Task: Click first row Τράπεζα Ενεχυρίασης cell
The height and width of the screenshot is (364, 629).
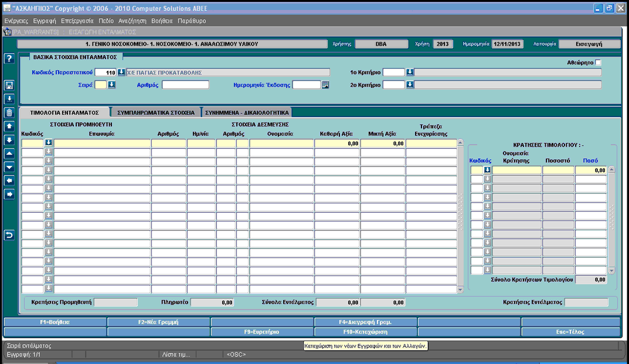Action: point(431,143)
